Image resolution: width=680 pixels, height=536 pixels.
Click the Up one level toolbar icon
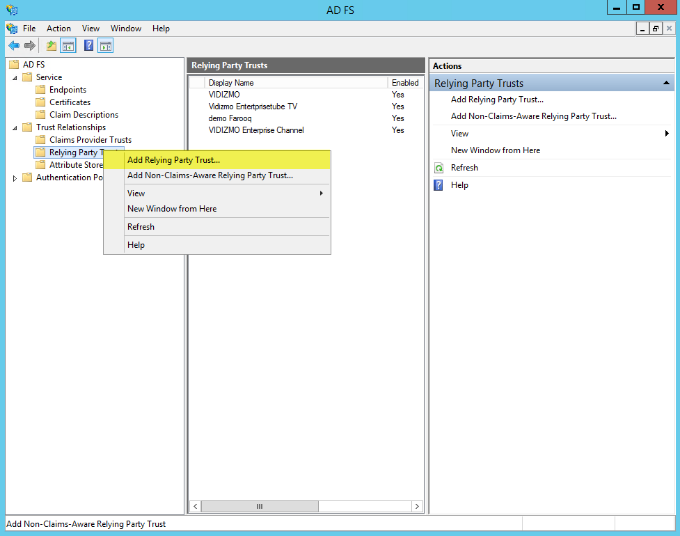tap(52, 46)
